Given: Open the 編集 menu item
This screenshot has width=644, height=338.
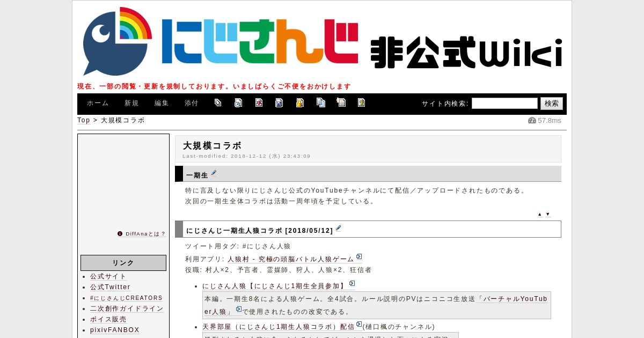Looking at the screenshot, I should pyautogui.click(x=162, y=104).
